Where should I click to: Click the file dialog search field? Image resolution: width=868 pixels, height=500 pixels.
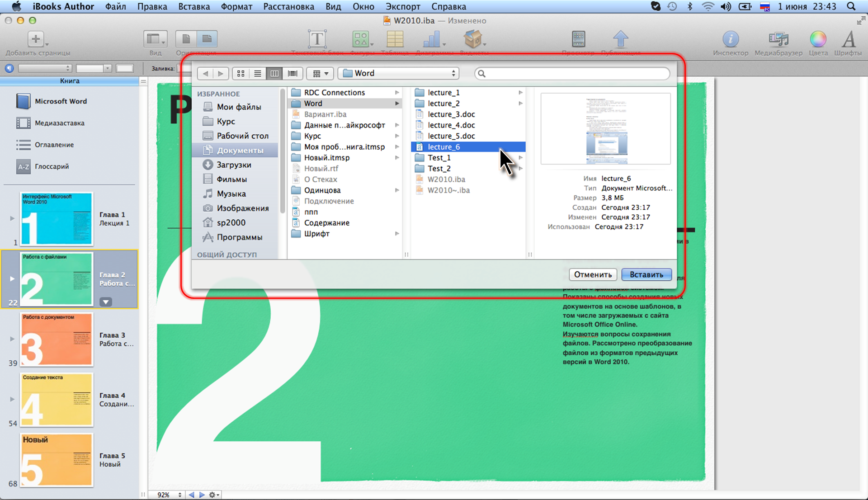[x=572, y=73]
